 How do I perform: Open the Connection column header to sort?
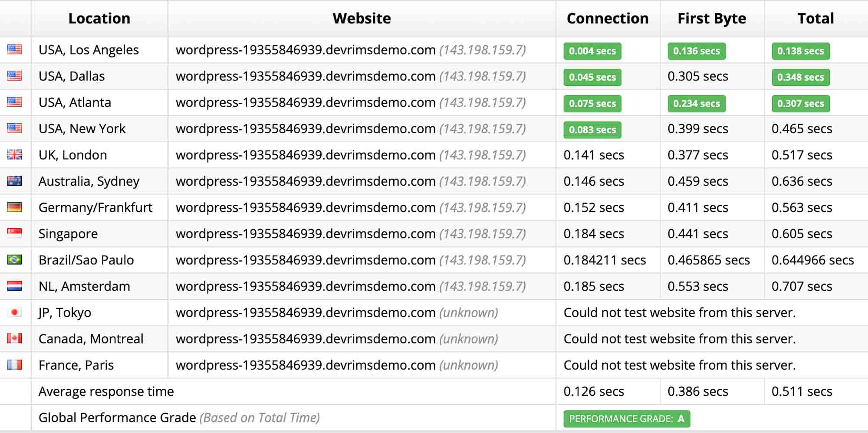click(x=607, y=18)
